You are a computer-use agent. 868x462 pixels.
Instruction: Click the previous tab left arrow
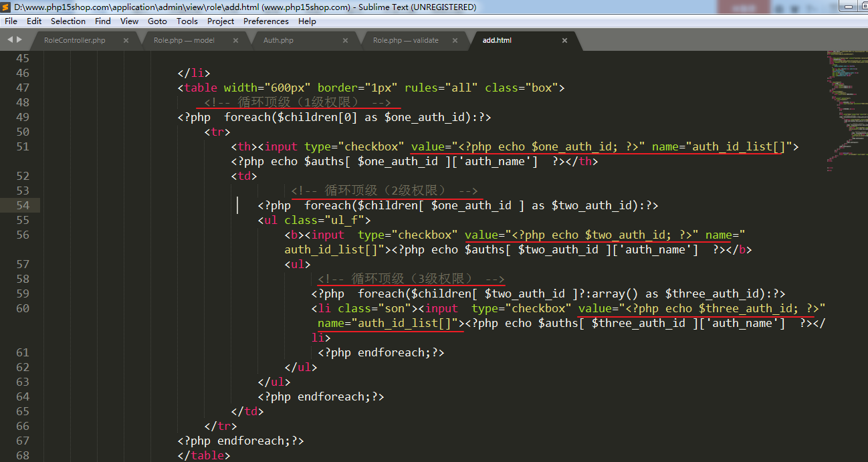[x=10, y=40]
